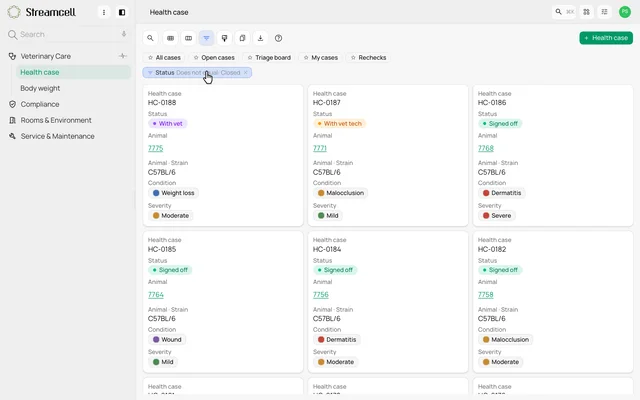Open animal link 7775

pos(156,148)
